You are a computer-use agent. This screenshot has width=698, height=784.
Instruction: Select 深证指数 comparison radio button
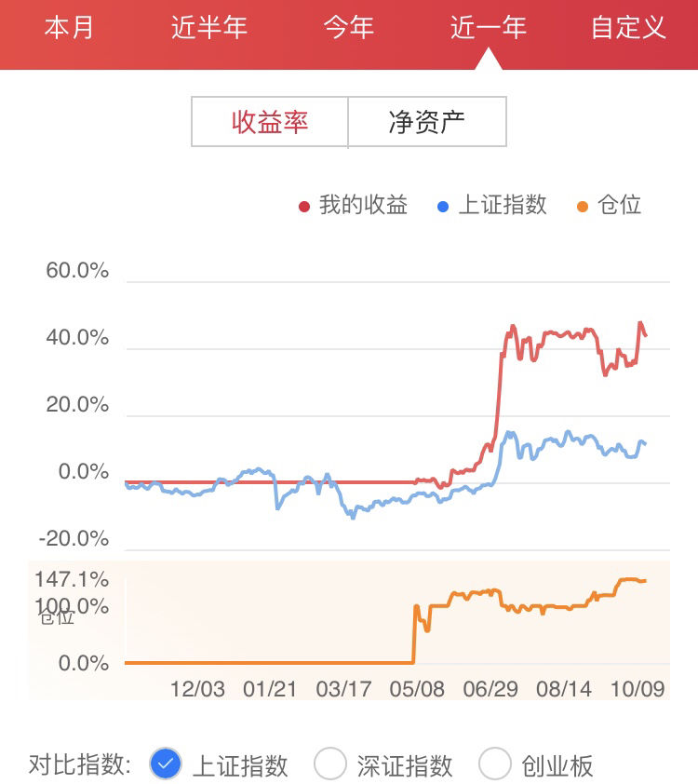330,764
